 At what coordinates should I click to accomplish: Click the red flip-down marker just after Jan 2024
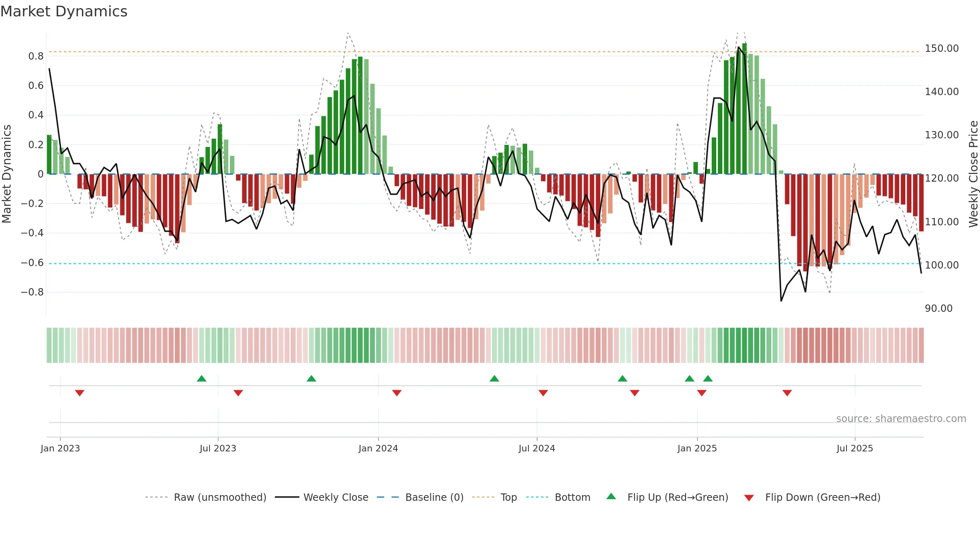point(397,393)
